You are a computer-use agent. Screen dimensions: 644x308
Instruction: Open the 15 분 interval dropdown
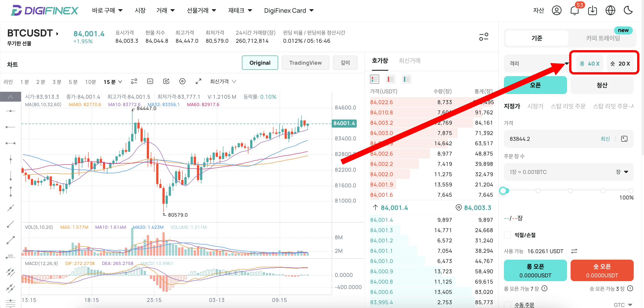pos(113,82)
